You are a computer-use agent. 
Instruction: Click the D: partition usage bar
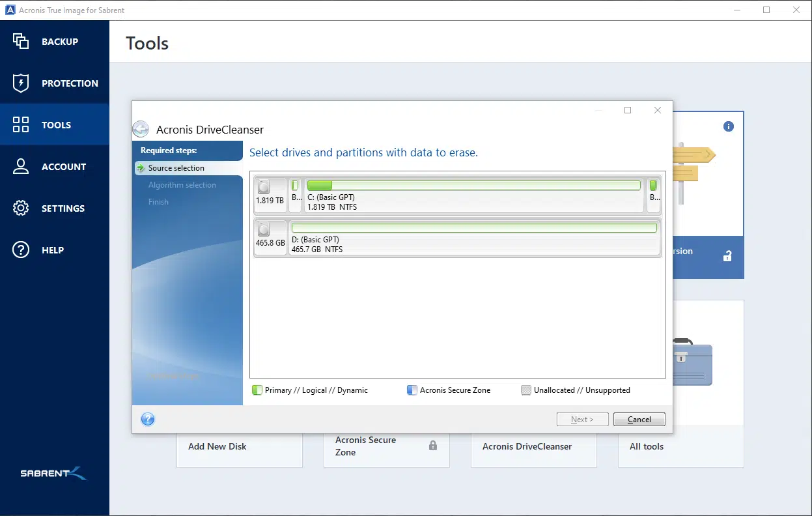474,227
